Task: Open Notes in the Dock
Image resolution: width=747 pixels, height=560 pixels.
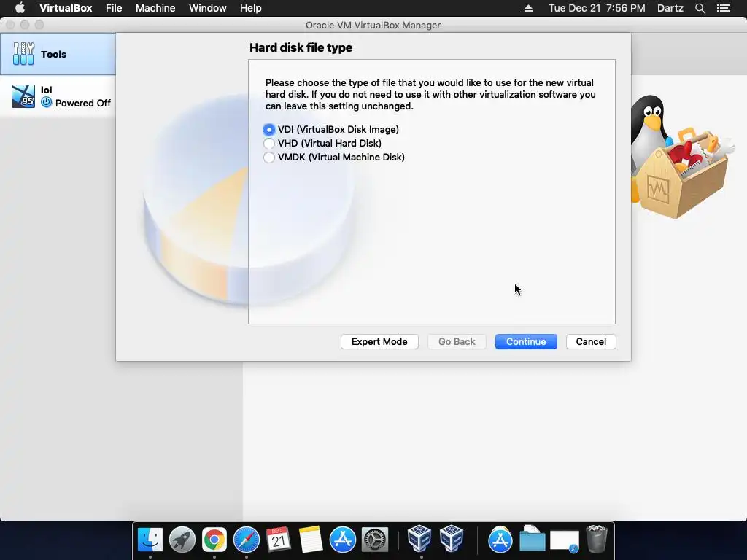Action: tap(311, 540)
